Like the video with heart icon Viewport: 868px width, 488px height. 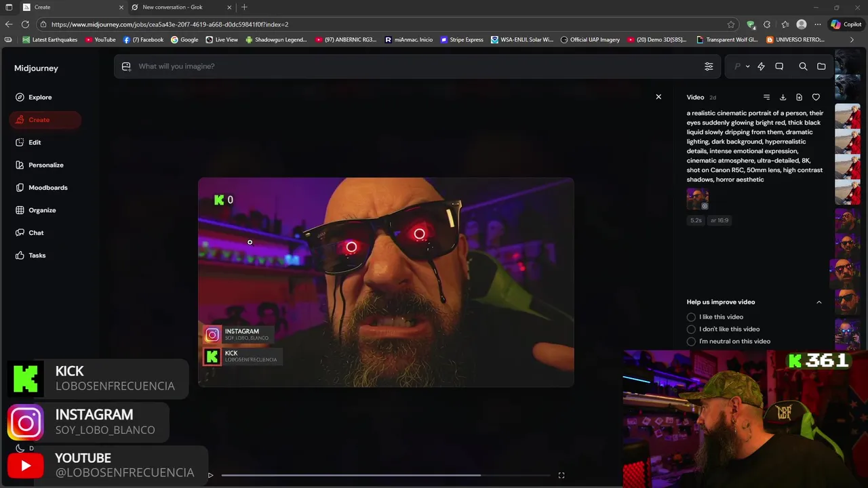coord(816,98)
